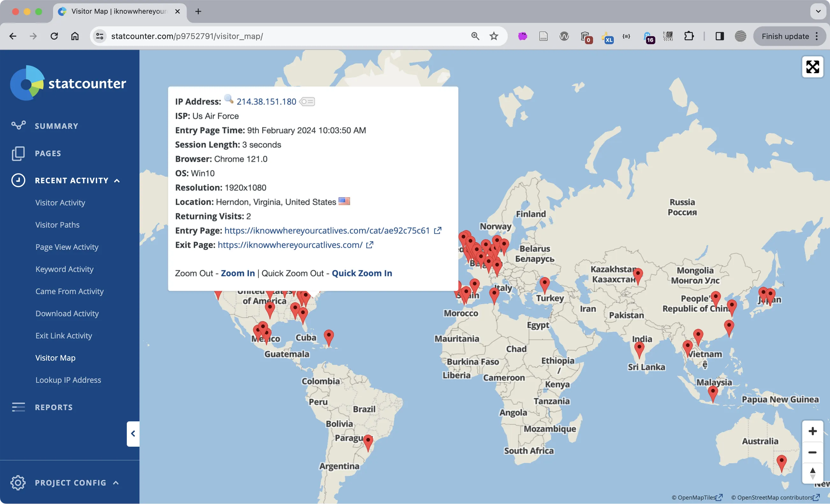Select Visitor Paths in the menu
Image resolution: width=830 pixels, height=504 pixels.
click(57, 224)
